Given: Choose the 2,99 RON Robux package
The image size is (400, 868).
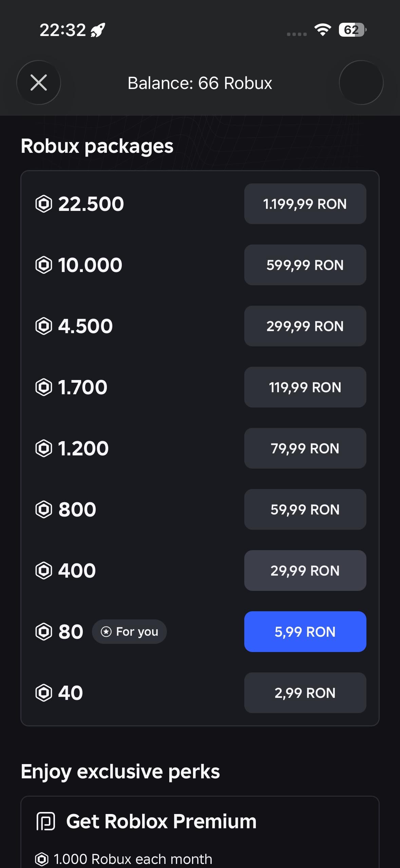Looking at the screenshot, I should tap(305, 693).
